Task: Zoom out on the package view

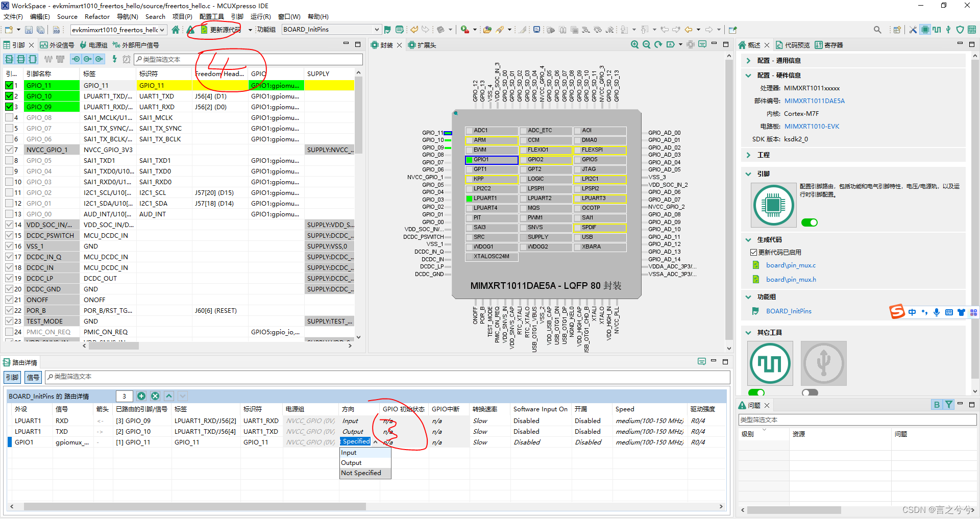Action: pos(646,44)
